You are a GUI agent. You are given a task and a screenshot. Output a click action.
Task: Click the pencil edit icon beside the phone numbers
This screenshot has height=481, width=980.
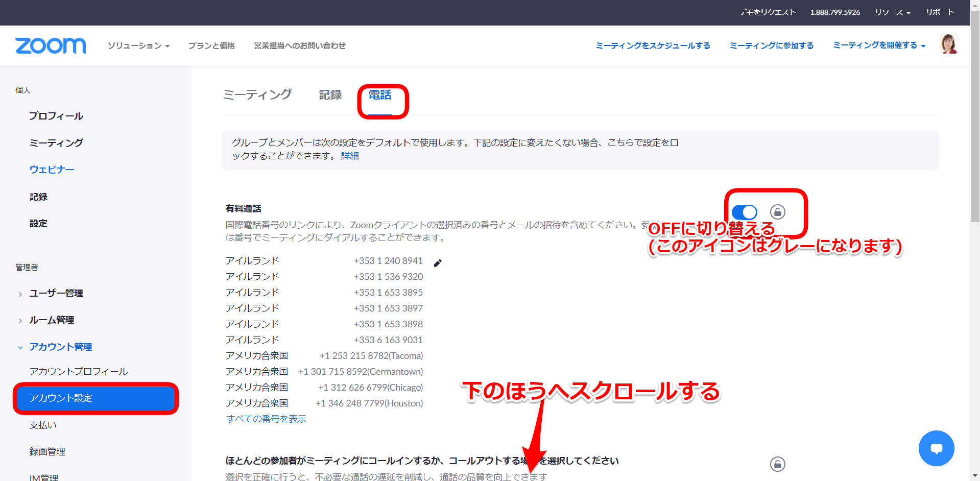point(438,263)
